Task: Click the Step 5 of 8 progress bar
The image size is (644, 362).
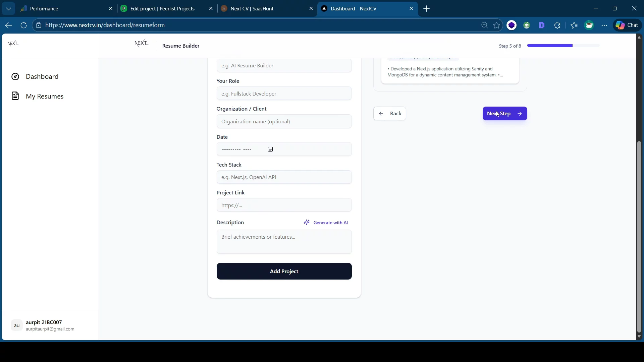Action: [563, 46]
